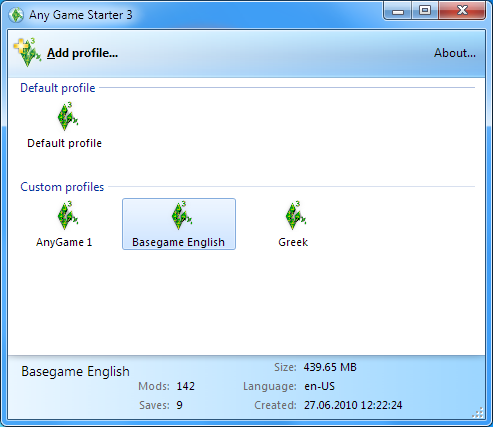
Task: Click the Any Game Starter 3 title bar icon
Action: [x=16, y=15]
